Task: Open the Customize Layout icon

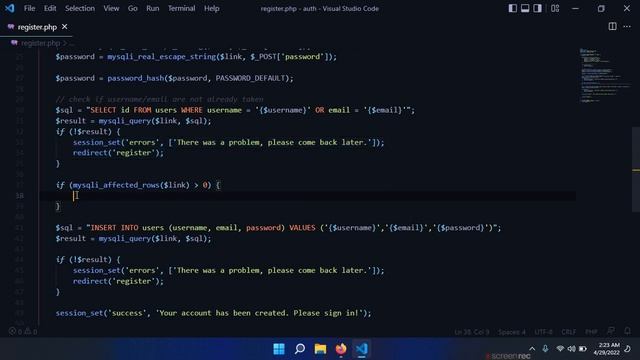Action: point(555,8)
